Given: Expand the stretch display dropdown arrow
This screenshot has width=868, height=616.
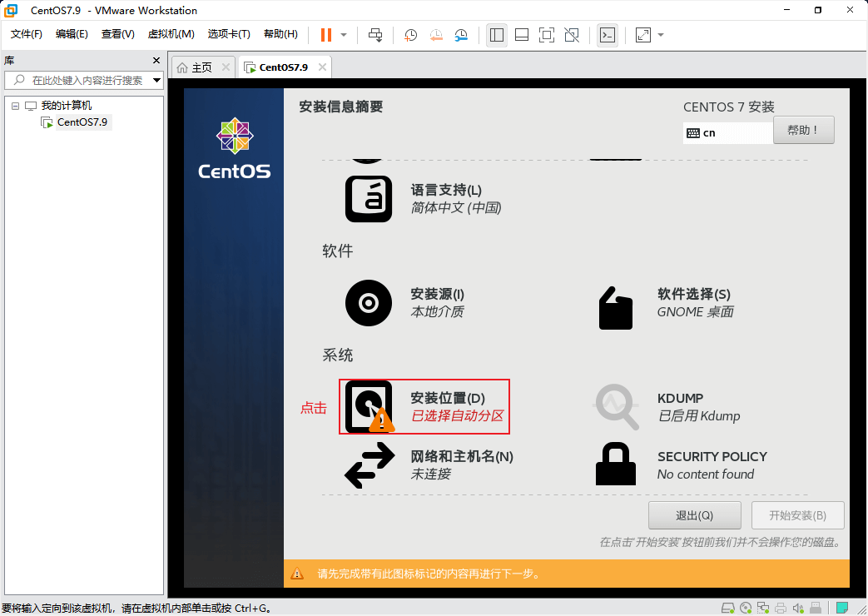Looking at the screenshot, I should [661, 35].
